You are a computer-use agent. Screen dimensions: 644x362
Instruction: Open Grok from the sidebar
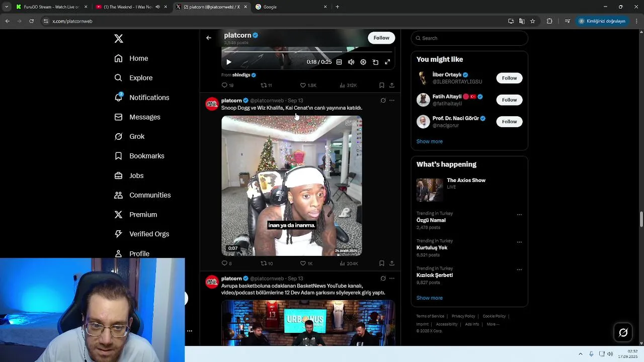coord(129,136)
